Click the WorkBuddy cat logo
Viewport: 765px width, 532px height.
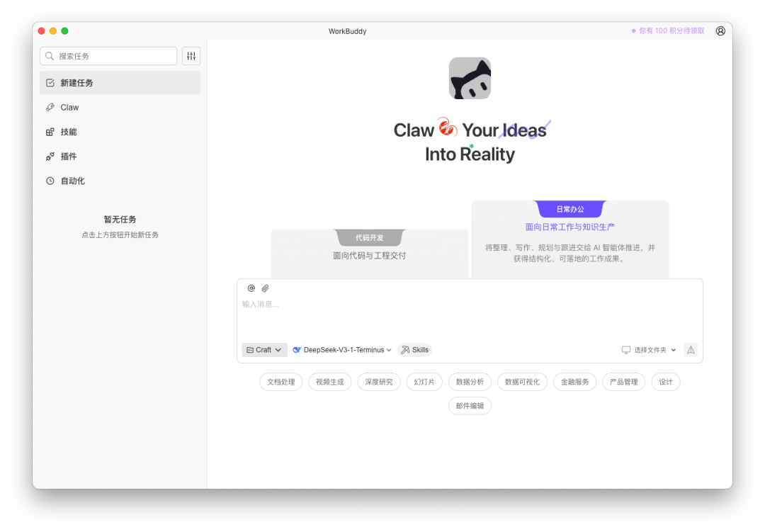click(x=470, y=78)
